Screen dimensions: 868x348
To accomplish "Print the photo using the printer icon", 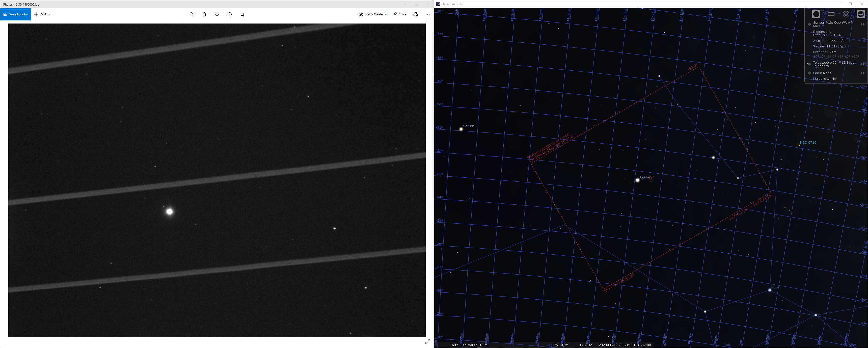I will (x=416, y=14).
